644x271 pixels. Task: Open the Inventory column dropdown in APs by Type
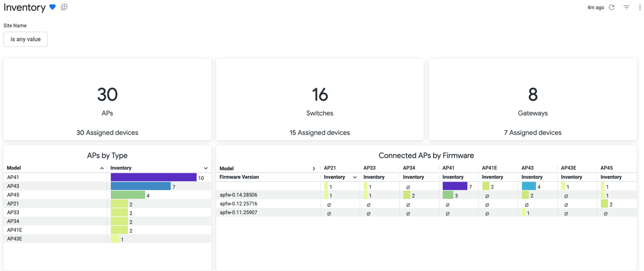205,168
